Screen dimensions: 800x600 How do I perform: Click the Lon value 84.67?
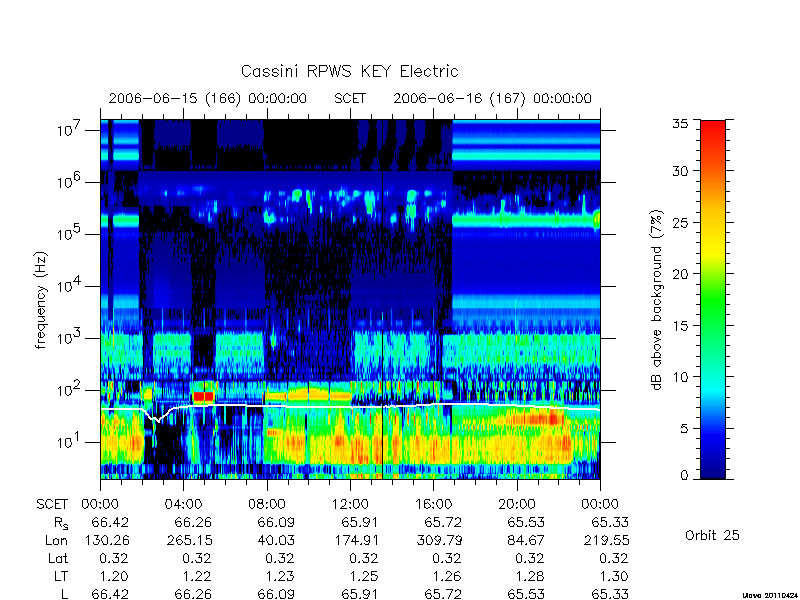click(526, 540)
